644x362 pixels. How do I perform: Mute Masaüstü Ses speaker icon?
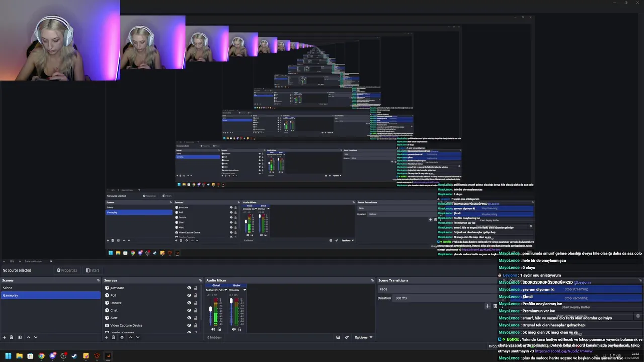click(x=212, y=329)
